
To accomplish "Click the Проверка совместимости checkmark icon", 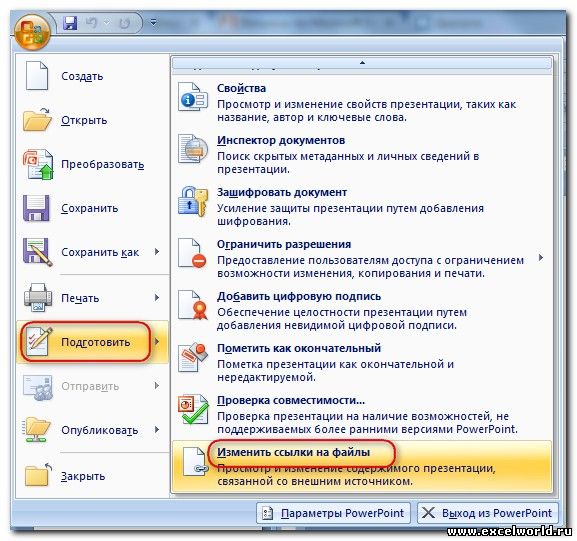I will pos(193,409).
